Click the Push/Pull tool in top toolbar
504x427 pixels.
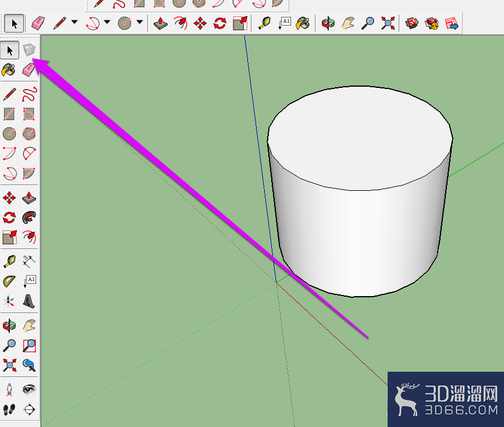pos(161,23)
